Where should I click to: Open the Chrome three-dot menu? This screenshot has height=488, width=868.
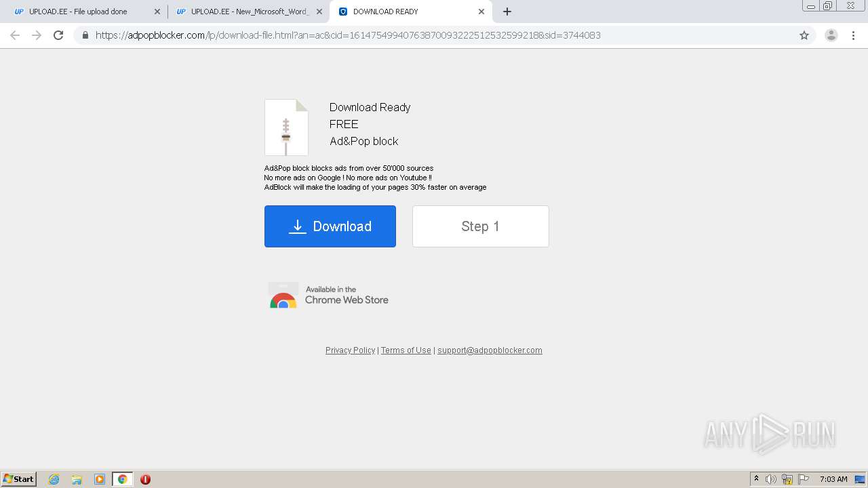coord(853,35)
